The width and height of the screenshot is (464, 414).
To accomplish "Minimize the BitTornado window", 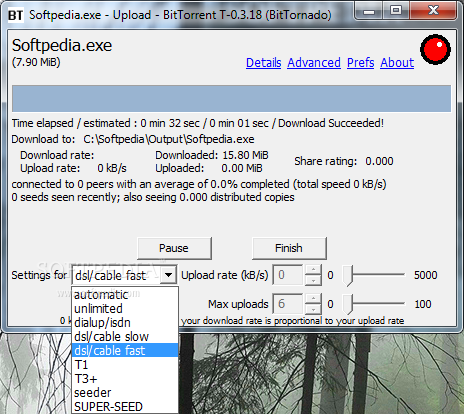I will [x=369, y=12].
